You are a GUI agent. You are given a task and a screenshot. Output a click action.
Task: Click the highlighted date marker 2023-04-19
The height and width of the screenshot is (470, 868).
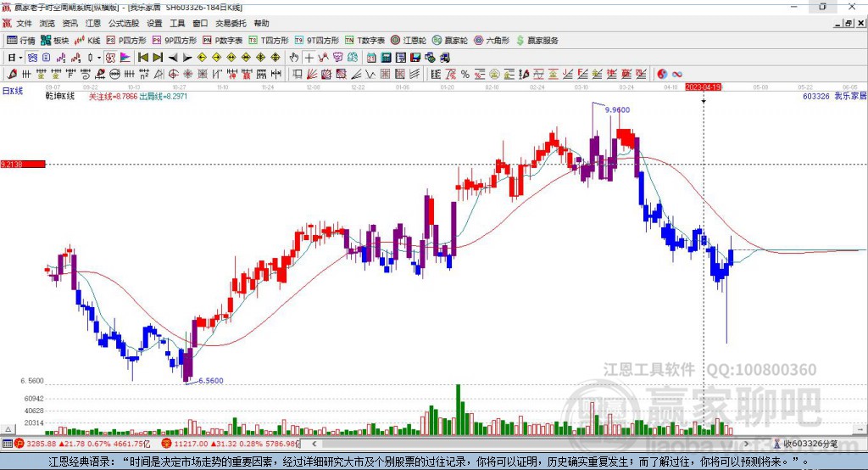coord(703,87)
